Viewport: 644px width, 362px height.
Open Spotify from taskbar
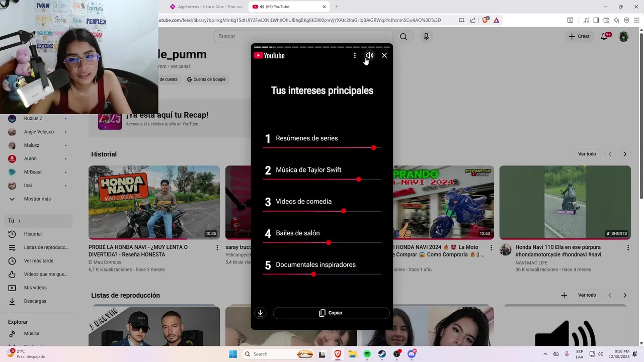367,354
